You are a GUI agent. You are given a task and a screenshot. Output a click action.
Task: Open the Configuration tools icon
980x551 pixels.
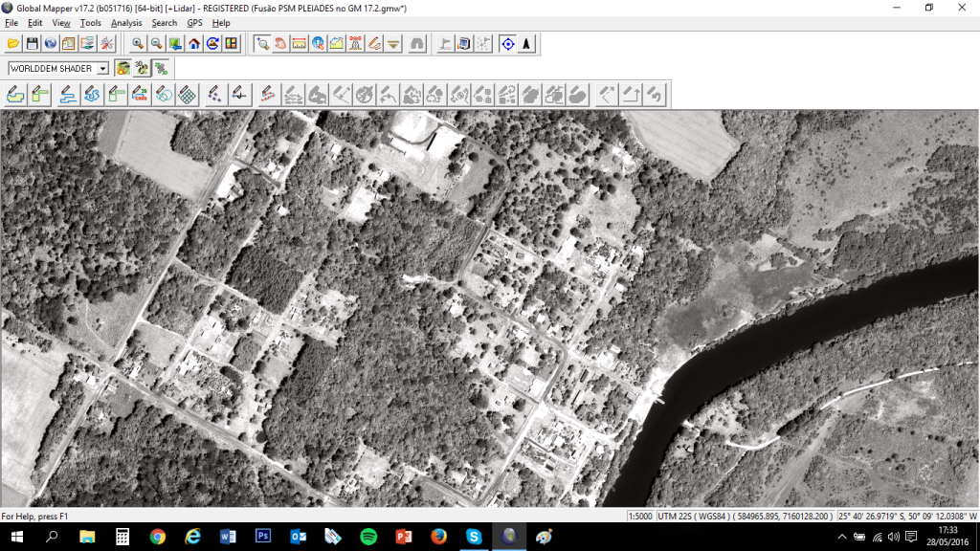tap(106, 43)
